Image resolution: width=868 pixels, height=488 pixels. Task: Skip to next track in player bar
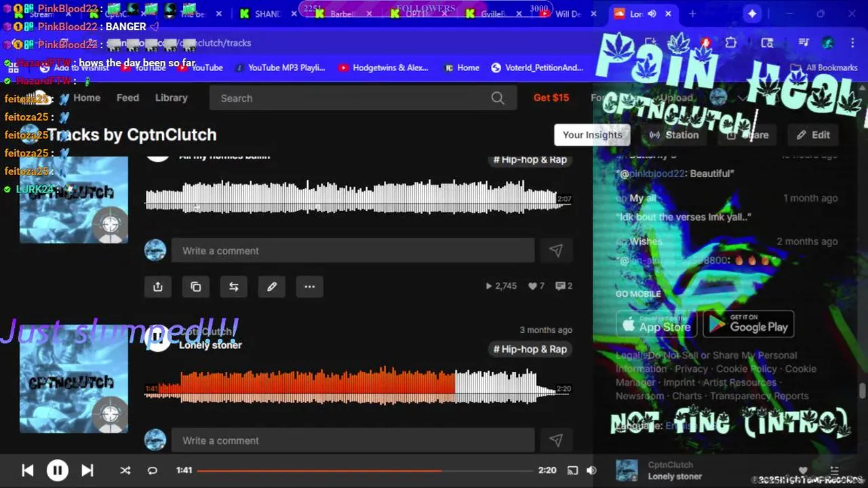pyautogui.click(x=87, y=470)
